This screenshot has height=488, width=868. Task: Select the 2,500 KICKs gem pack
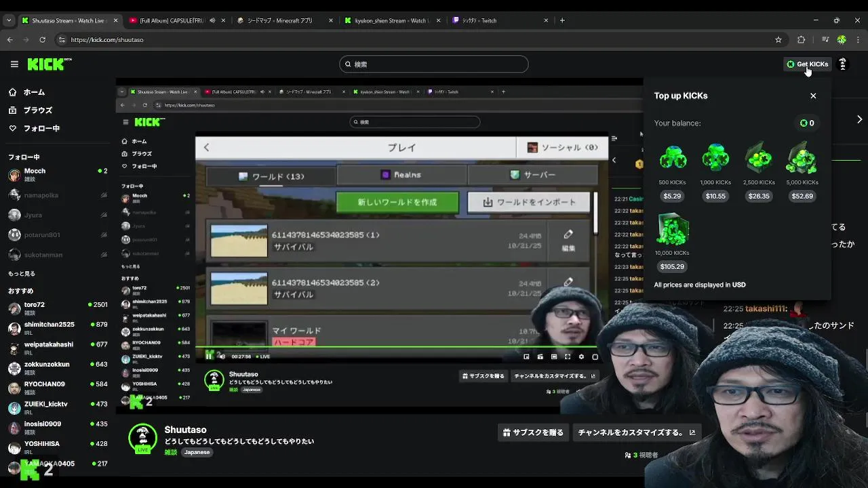(759, 157)
